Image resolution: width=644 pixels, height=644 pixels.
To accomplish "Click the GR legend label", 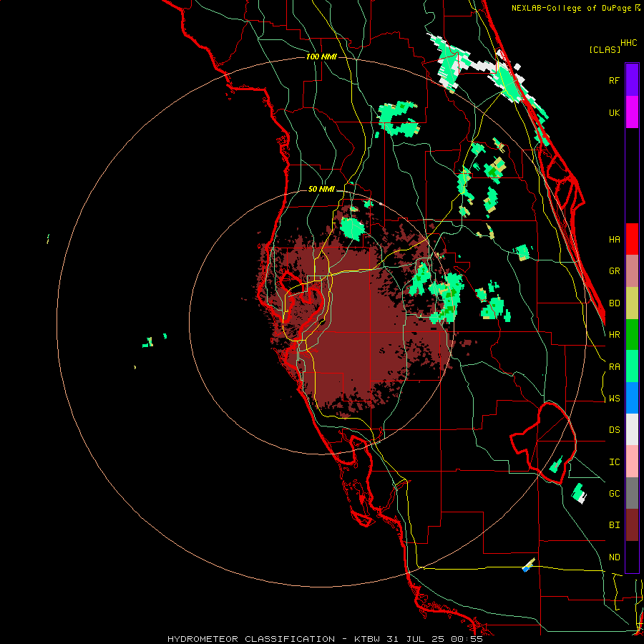I will 614,271.
